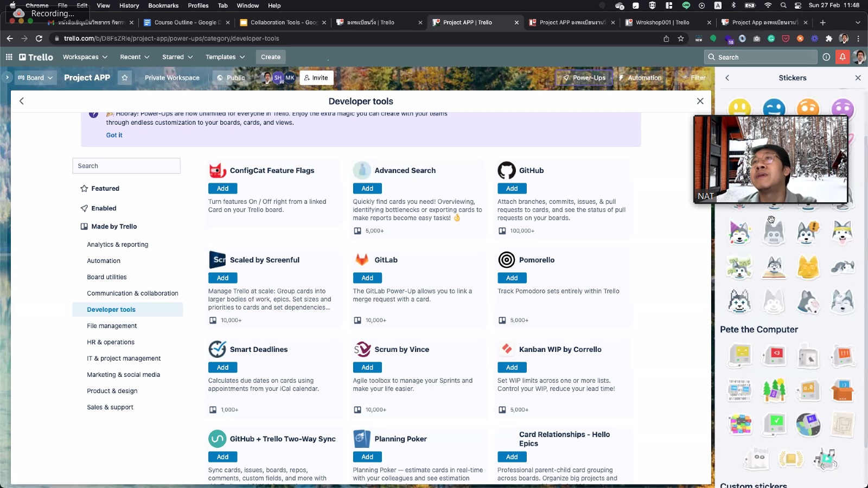Open the Smart Deadlines icon

tap(218, 349)
